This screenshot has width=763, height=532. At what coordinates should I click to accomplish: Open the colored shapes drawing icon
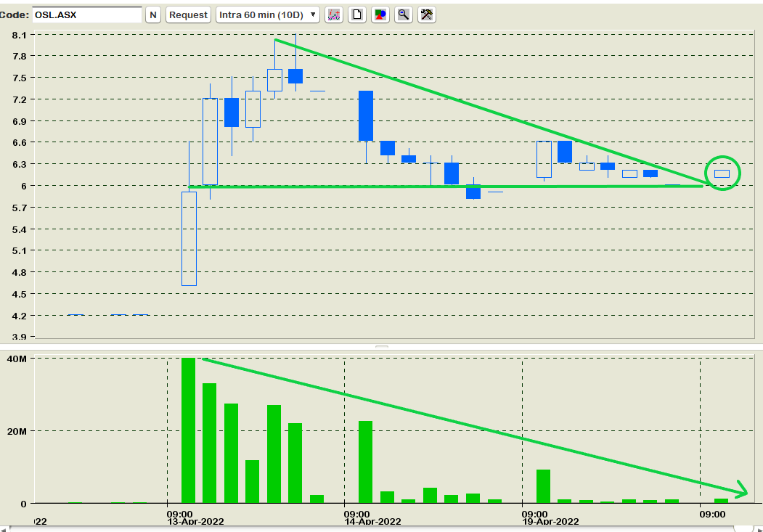click(x=380, y=15)
